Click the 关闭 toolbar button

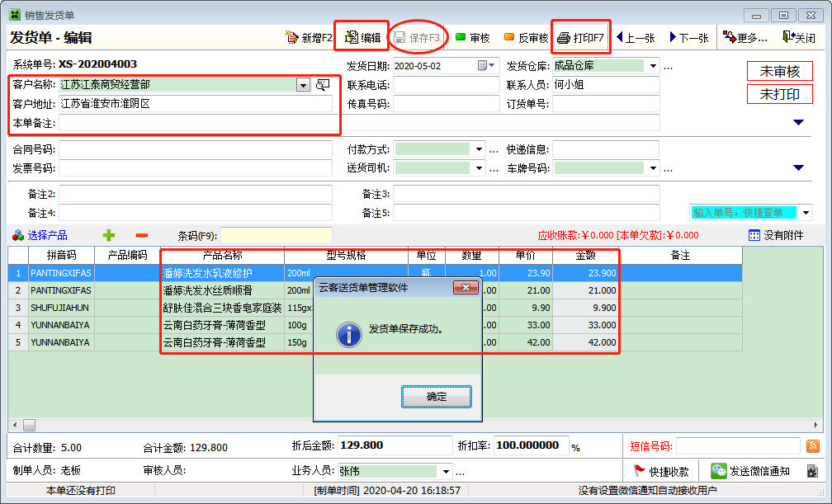point(799,38)
